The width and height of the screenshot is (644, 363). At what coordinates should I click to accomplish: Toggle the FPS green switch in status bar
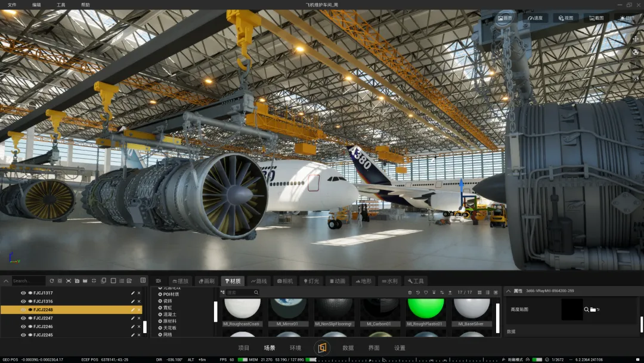(x=243, y=359)
